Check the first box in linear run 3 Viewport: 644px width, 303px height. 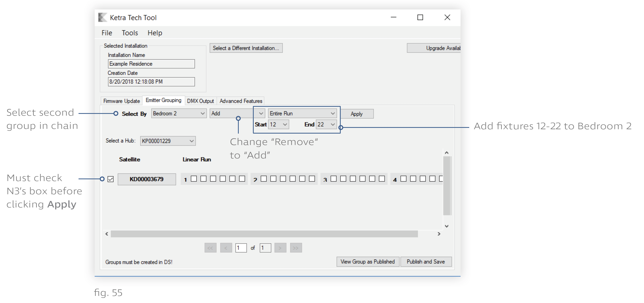(333, 179)
